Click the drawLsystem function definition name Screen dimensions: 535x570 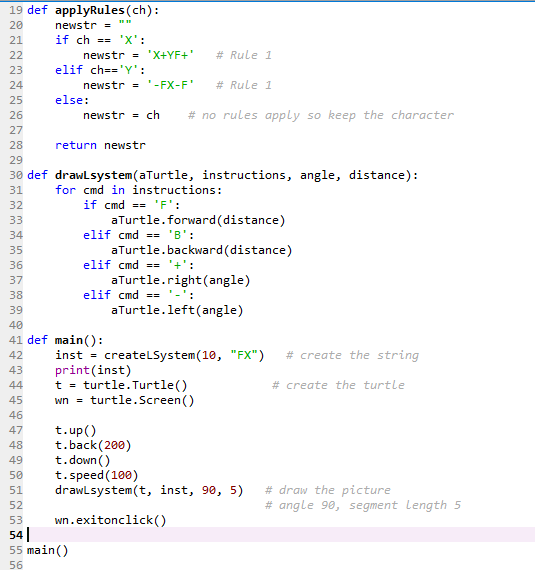(94, 175)
